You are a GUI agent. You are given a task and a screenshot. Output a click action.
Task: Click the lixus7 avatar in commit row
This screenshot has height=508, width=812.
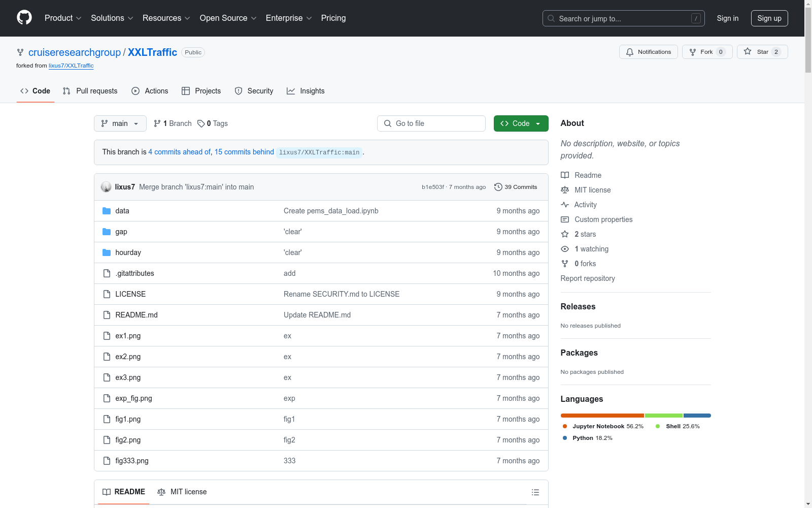[106, 187]
